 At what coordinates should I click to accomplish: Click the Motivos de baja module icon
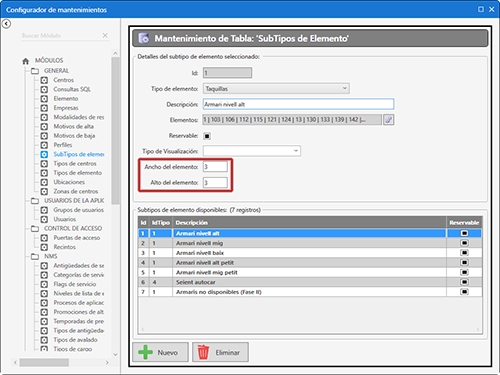(x=44, y=136)
